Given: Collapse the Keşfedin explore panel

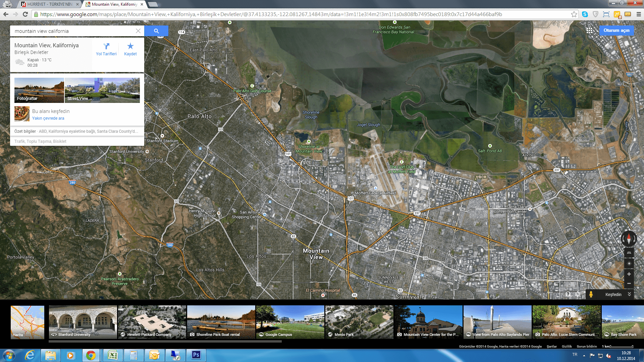Looking at the screenshot, I should click(629, 294).
